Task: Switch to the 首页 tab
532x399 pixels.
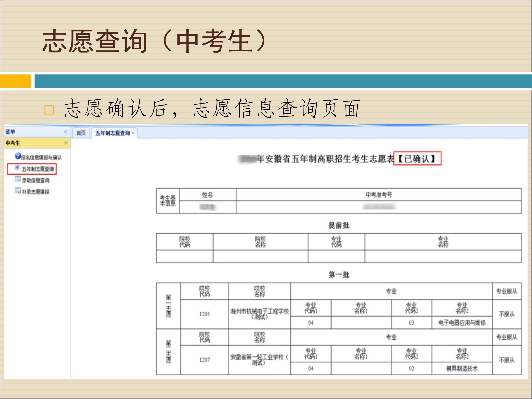Action: click(x=81, y=133)
